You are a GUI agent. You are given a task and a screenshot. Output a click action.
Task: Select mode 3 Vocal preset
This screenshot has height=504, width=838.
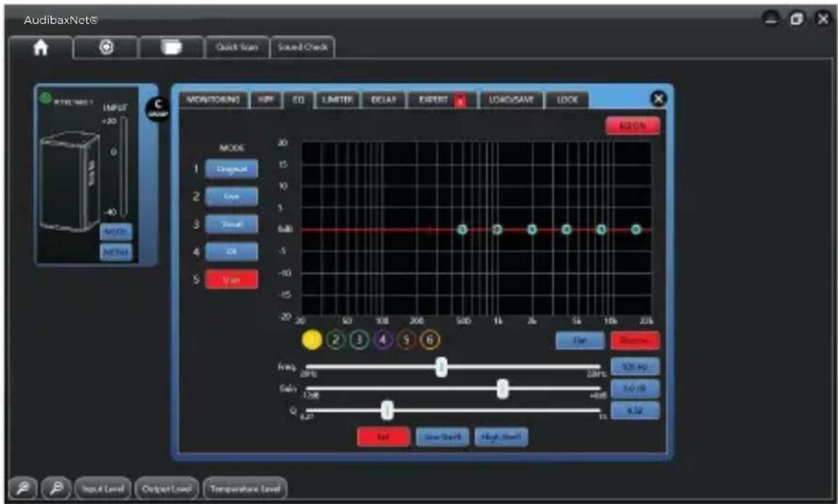(231, 224)
